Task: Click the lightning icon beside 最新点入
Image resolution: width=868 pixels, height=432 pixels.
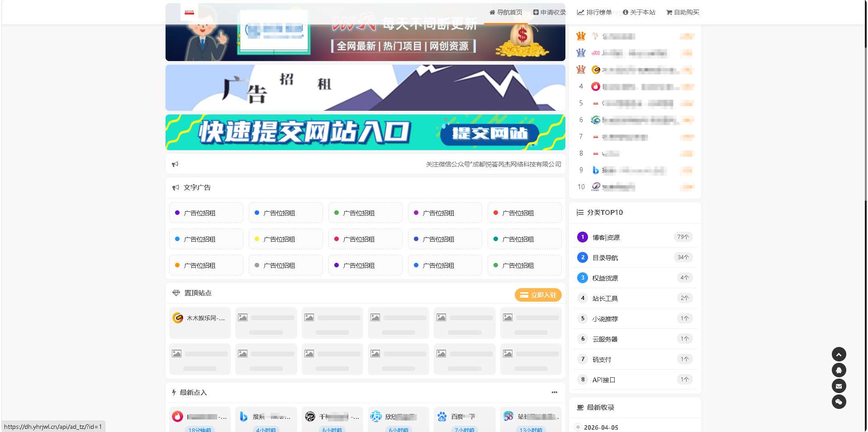Action: tap(174, 393)
